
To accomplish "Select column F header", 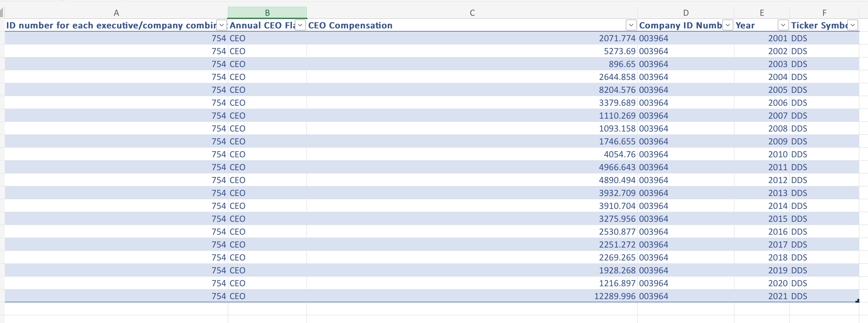I will (824, 13).
